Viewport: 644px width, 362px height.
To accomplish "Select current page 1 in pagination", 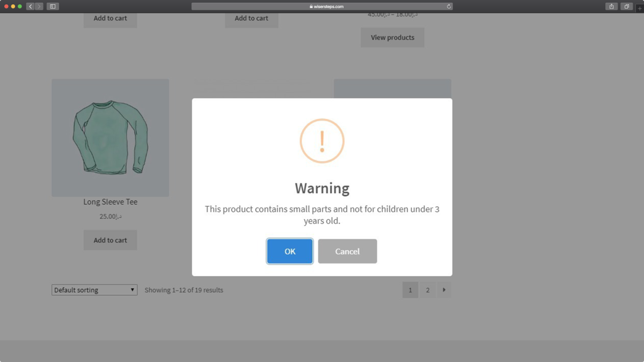I will (x=410, y=290).
